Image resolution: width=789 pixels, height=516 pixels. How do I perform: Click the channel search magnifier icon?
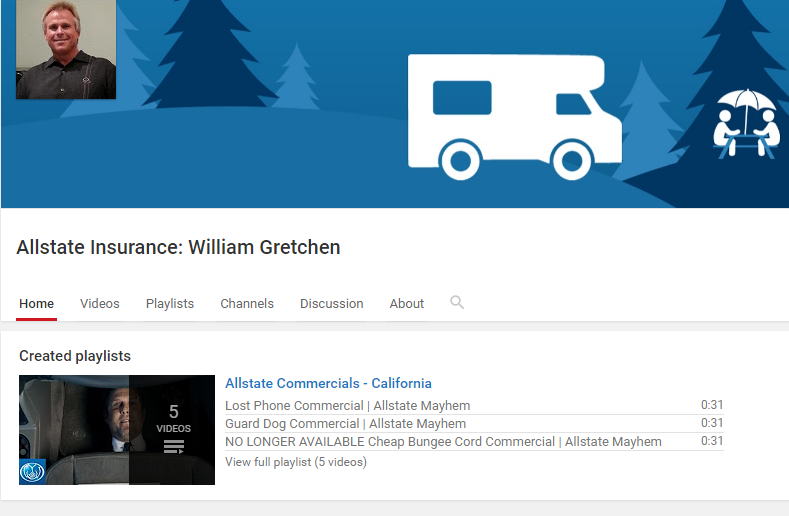(457, 303)
